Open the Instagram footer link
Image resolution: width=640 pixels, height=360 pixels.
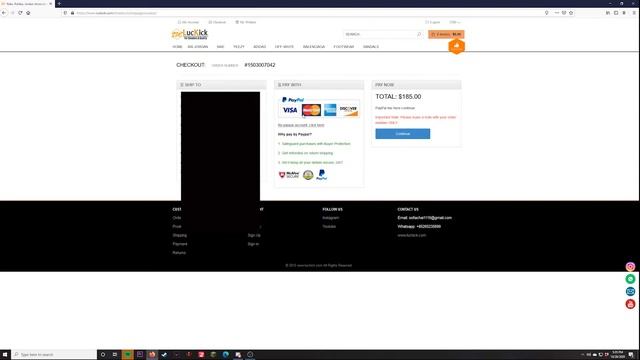pos(331,218)
